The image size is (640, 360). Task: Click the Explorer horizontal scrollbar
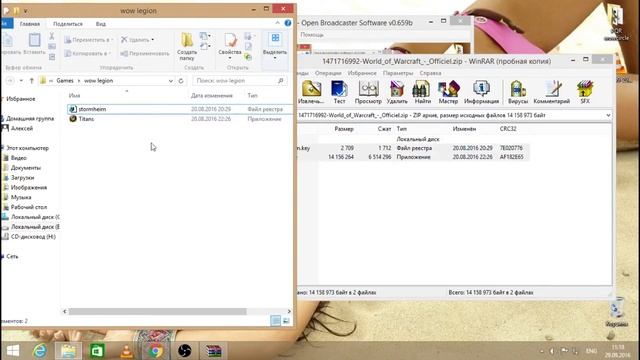coord(158,311)
